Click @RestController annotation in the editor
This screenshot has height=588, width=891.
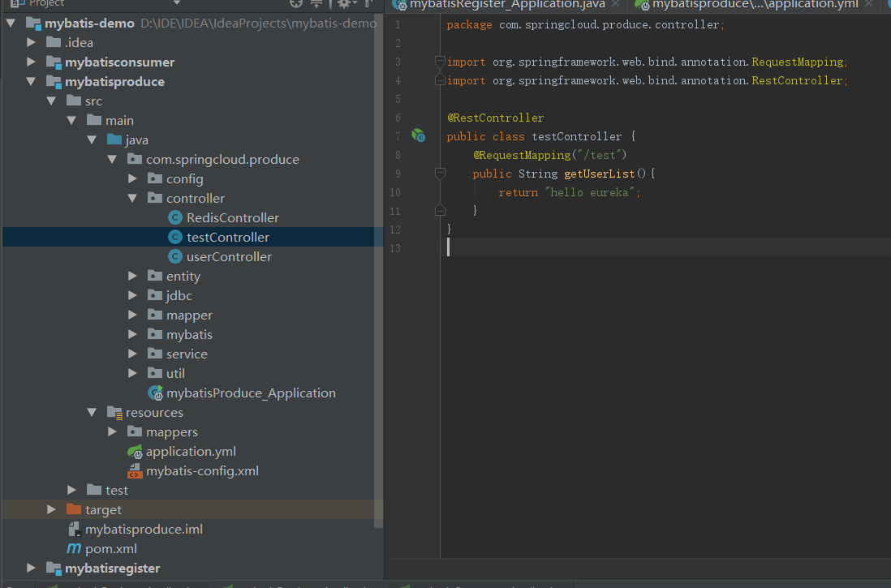click(x=496, y=118)
